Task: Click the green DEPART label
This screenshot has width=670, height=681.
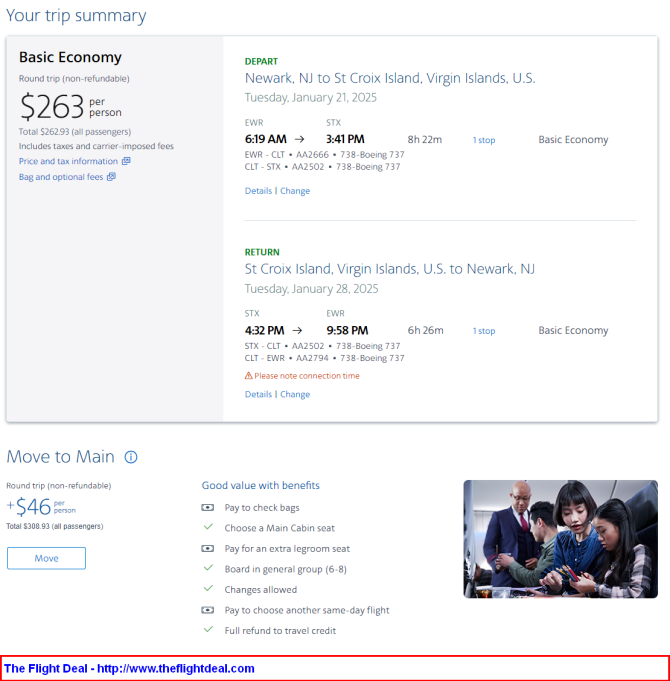Action: click(x=261, y=61)
